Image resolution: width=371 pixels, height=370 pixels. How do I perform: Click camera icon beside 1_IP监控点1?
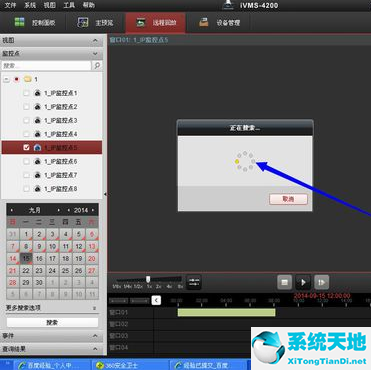point(37,93)
